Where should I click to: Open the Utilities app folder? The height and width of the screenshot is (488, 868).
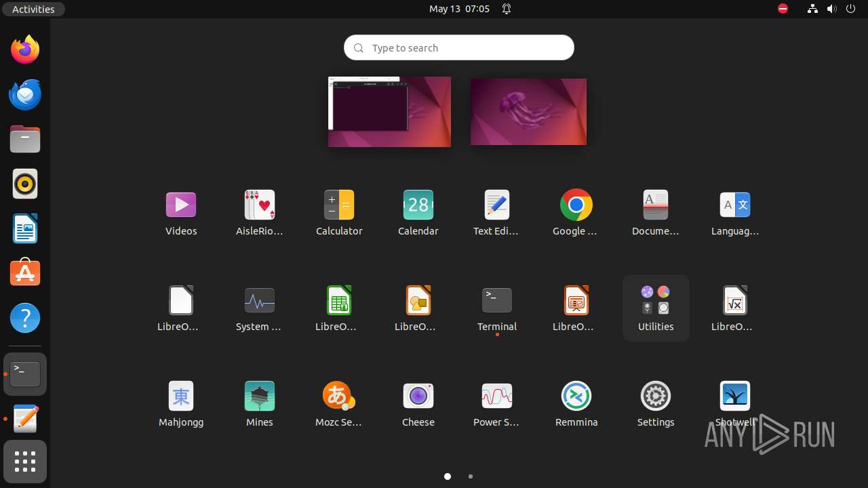tap(656, 308)
